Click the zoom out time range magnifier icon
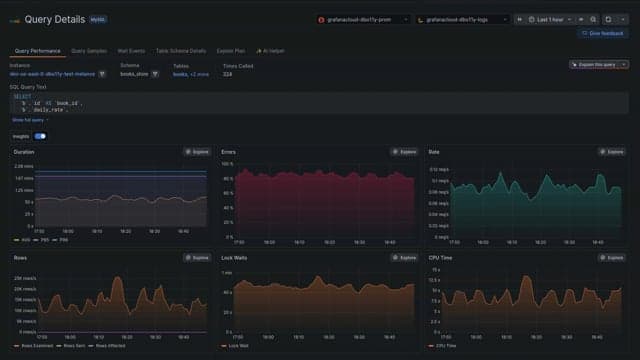 pos(593,20)
